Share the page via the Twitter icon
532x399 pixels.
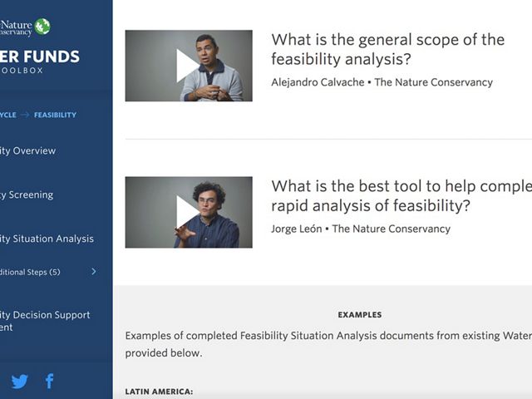coord(19,382)
